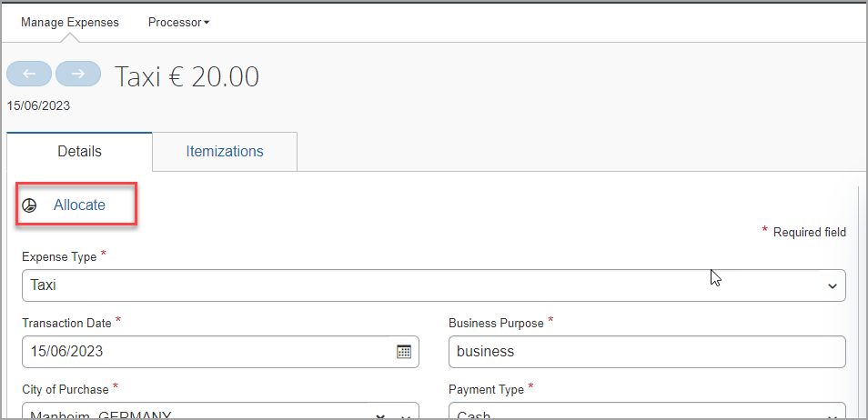Click the Allocate pie chart icon
The height and width of the screenshot is (420, 868).
pos(29,205)
